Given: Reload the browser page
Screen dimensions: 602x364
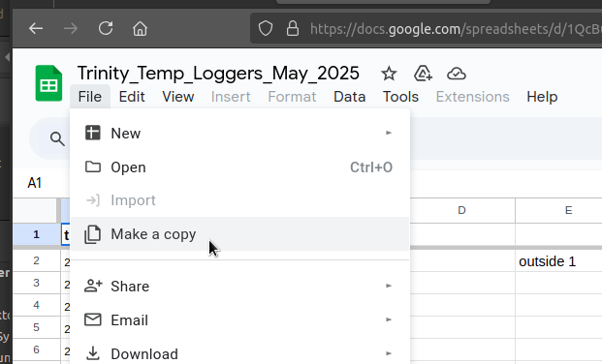Looking at the screenshot, I should pyautogui.click(x=106, y=28).
